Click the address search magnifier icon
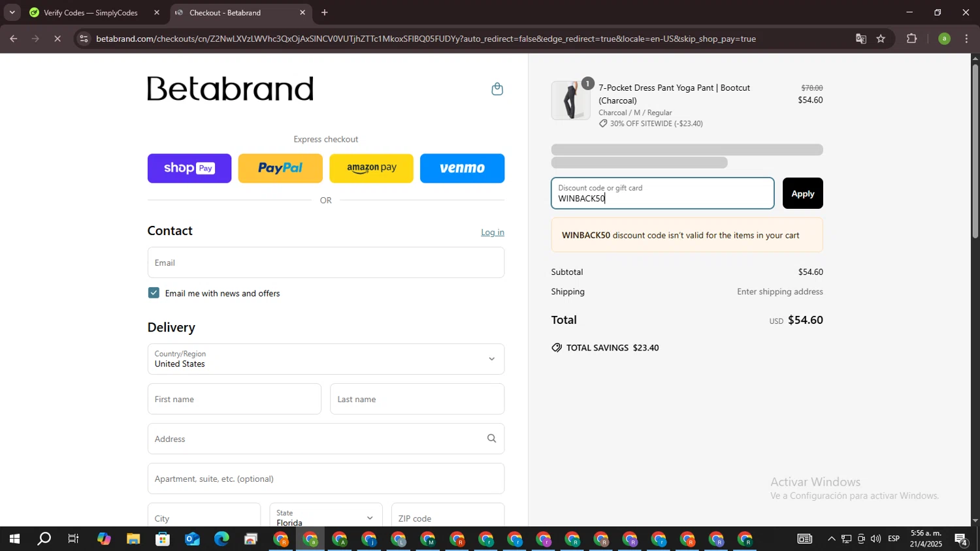 pos(491,439)
